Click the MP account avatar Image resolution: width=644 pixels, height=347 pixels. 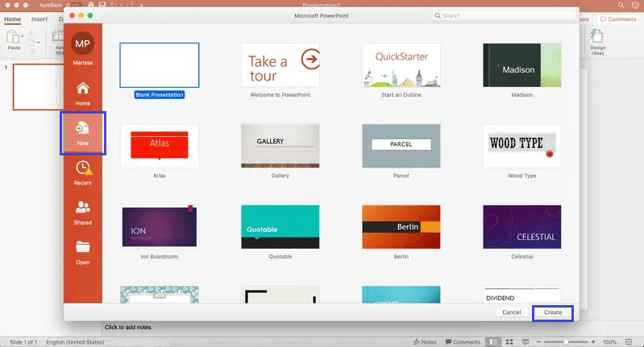pyautogui.click(x=82, y=43)
